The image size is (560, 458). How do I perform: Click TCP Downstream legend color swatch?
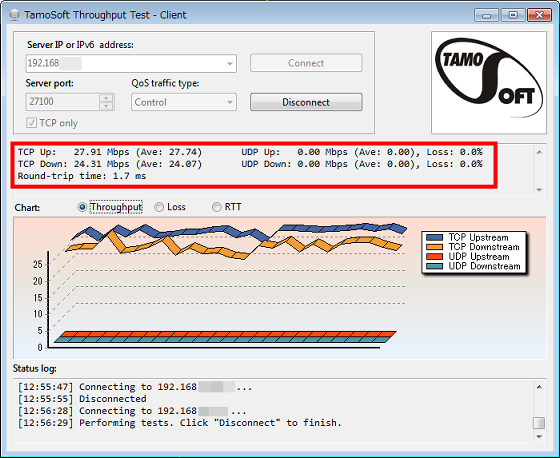tap(435, 247)
